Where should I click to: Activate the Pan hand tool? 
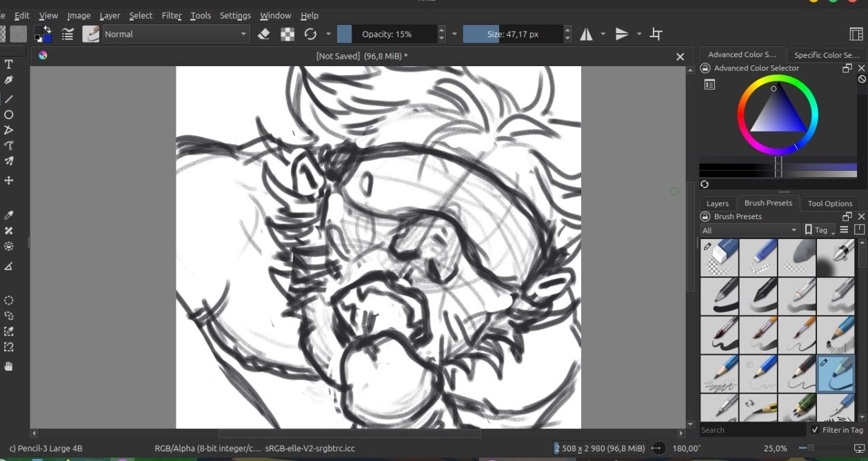click(x=9, y=367)
